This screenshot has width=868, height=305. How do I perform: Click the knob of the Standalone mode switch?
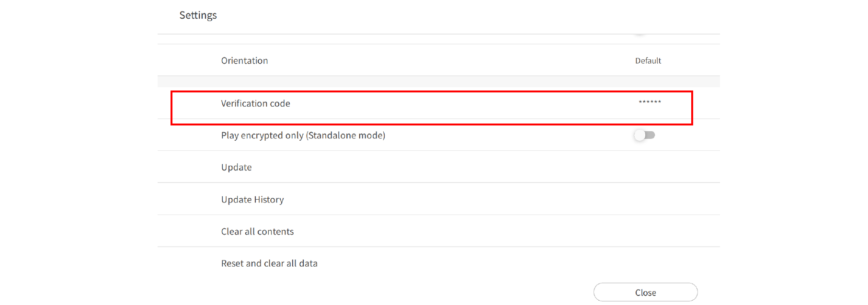[640, 136]
